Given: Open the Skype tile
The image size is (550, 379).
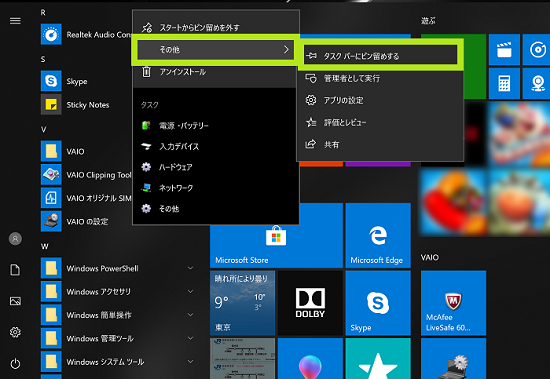Looking at the screenshot, I should [x=378, y=303].
